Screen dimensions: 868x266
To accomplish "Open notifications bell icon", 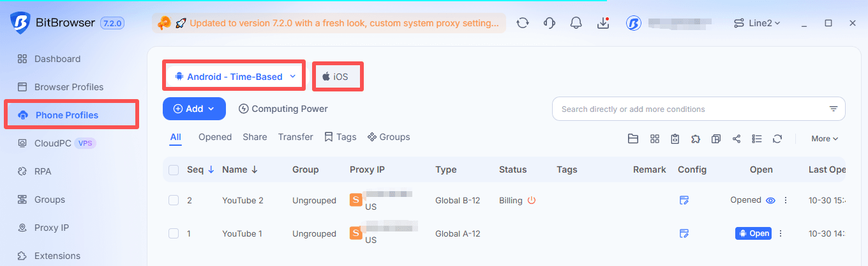I will (576, 23).
